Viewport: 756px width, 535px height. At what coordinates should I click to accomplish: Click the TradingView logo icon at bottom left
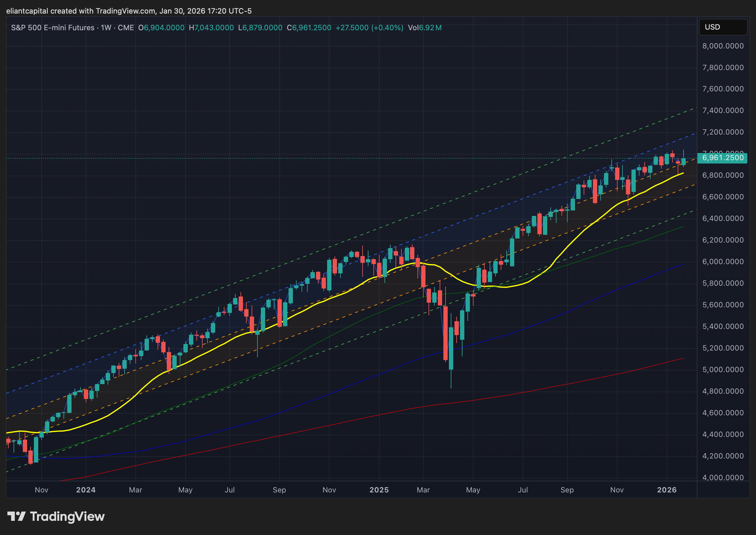pos(16,516)
